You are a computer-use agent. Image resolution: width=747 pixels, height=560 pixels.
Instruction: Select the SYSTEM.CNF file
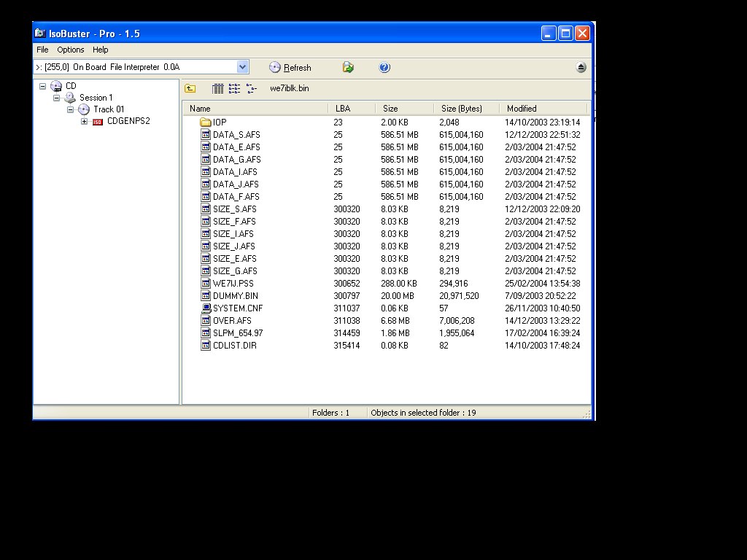pos(237,308)
